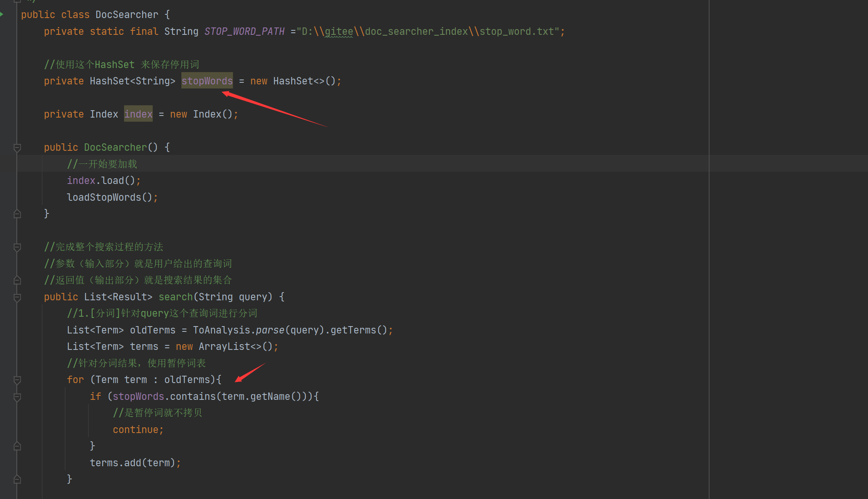Click Index type in private Index declaration
The height and width of the screenshot is (499, 868).
click(104, 114)
